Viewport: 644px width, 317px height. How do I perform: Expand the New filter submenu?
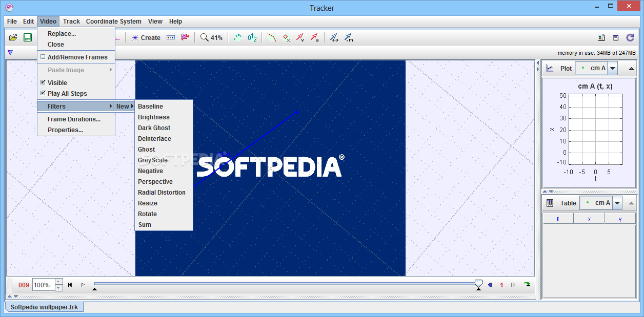(x=125, y=106)
